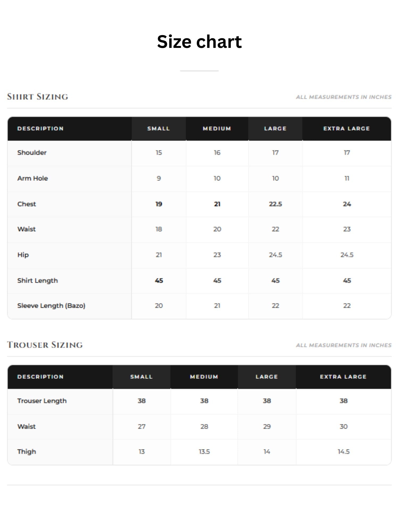Select the 30 trouser waist value
The height and width of the screenshot is (532, 399).
click(x=343, y=426)
